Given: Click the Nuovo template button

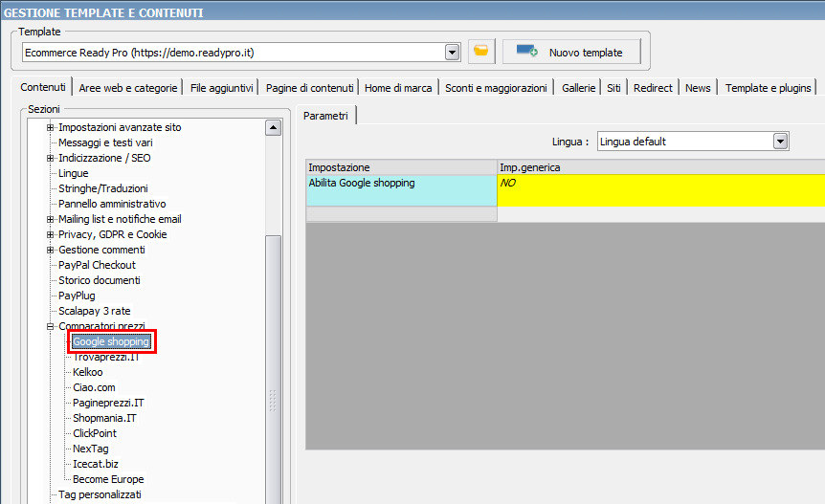Looking at the screenshot, I should (572, 52).
